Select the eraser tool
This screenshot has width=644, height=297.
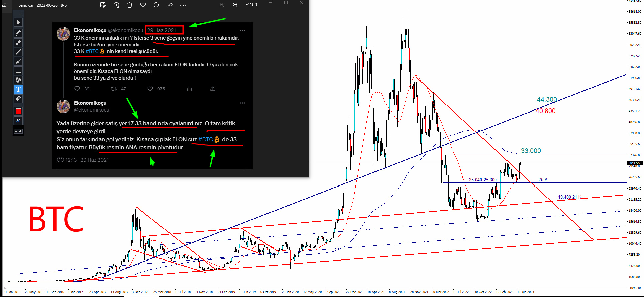[x=18, y=99]
